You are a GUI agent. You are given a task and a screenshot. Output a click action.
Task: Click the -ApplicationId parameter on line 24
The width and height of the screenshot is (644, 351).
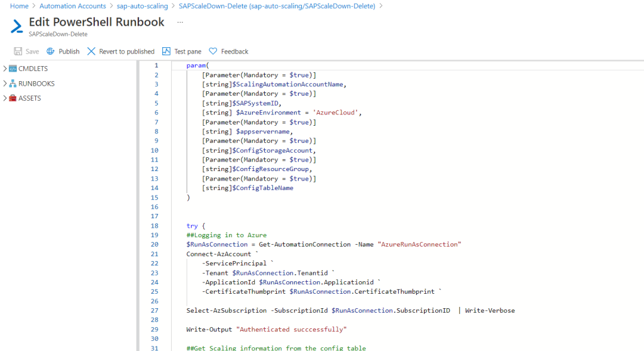tap(228, 282)
